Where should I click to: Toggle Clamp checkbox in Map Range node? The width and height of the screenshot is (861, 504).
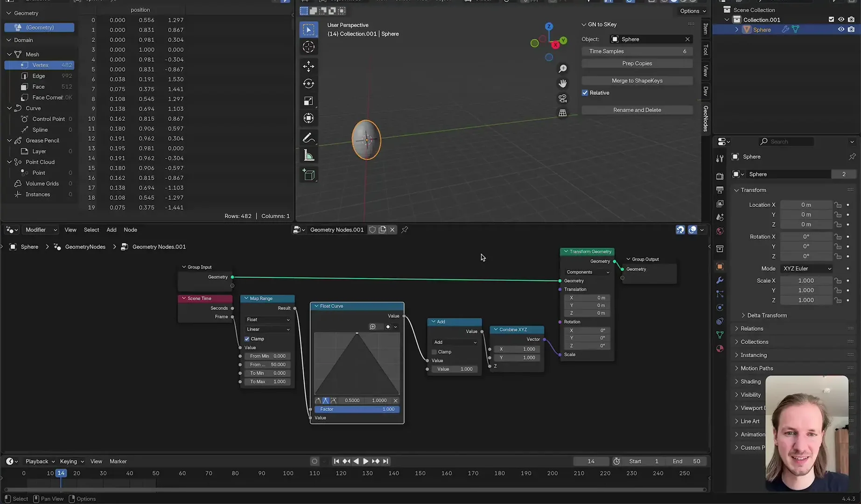pos(247,339)
